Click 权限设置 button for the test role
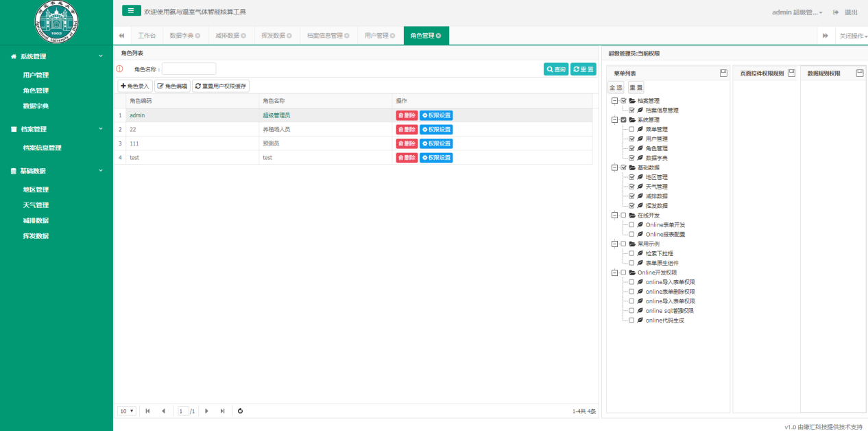The image size is (868, 431). pos(436,158)
